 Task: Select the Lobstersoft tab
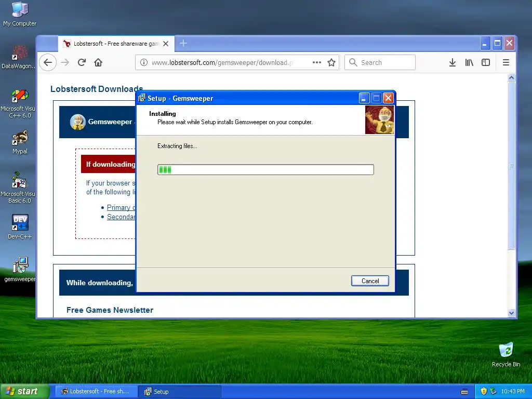pyautogui.click(x=116, y=44)
